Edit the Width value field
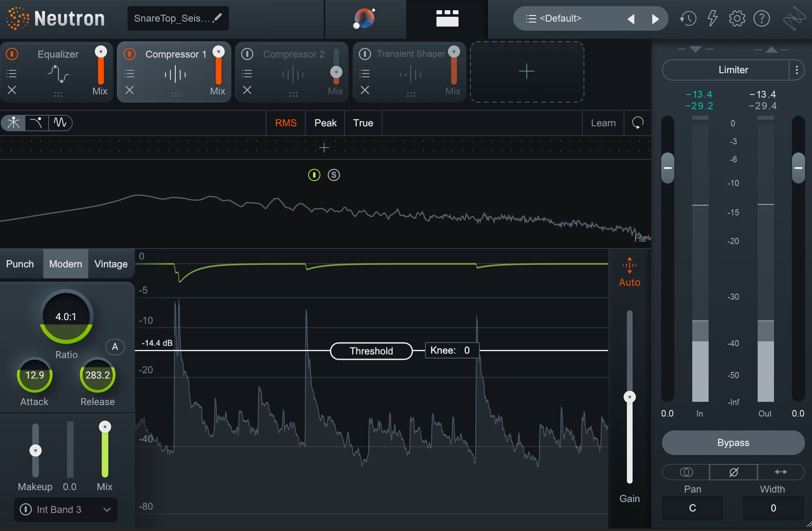The image size is (812, 531). pos(773,508)
